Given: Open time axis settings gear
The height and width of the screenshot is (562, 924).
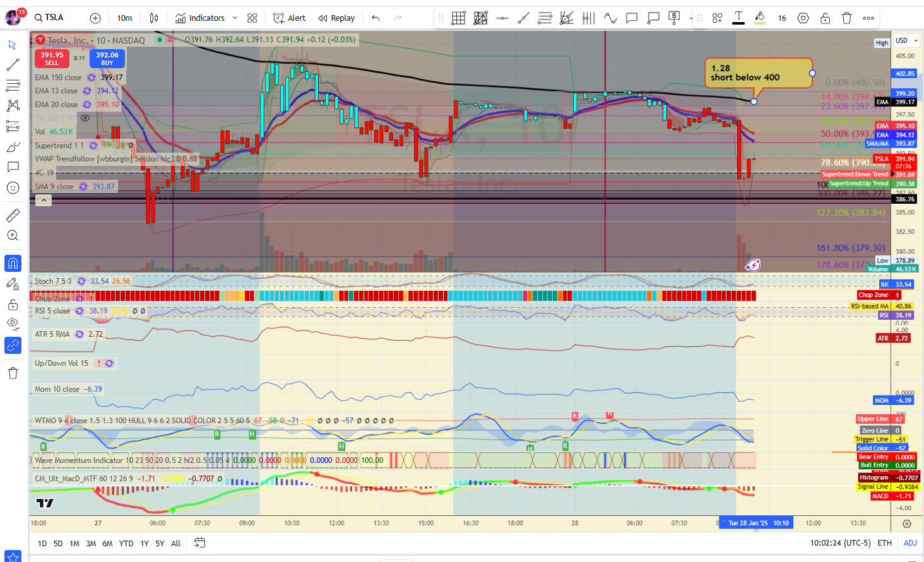Looking at the screenshot, I should (x=907, y=524).
